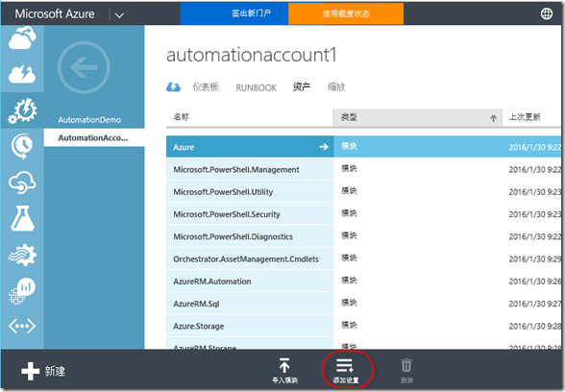Open the chart insights sidebar icon
The height and width of the screenshot is (392, 565).
coord(22,291)
